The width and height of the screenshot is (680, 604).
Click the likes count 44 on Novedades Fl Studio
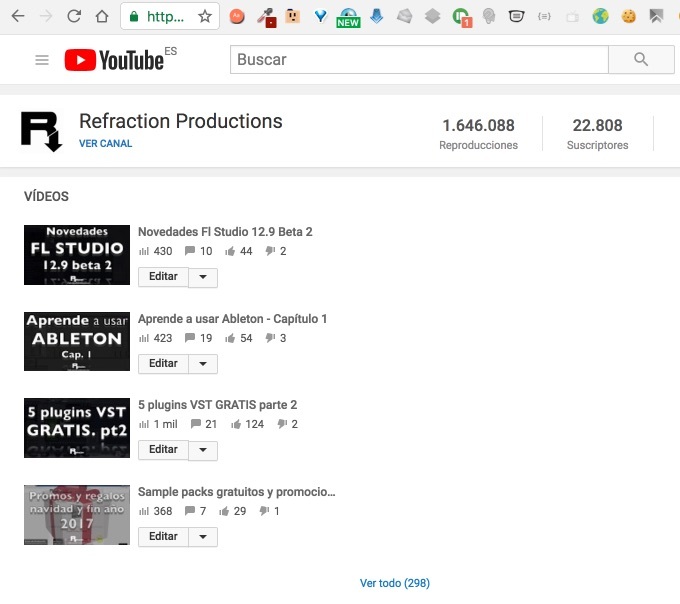[239, 251]
